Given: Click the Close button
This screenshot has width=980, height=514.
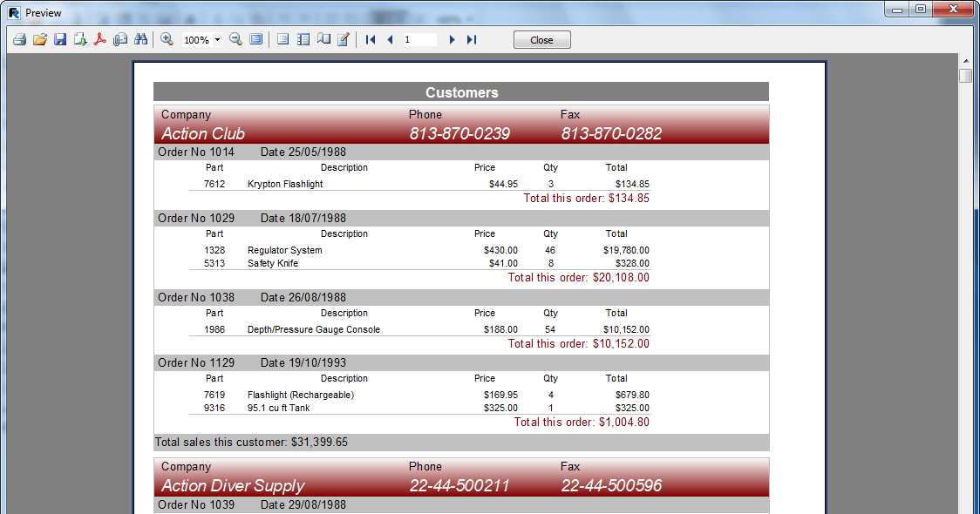Looking at the screenshot, I should click(541, 39).
